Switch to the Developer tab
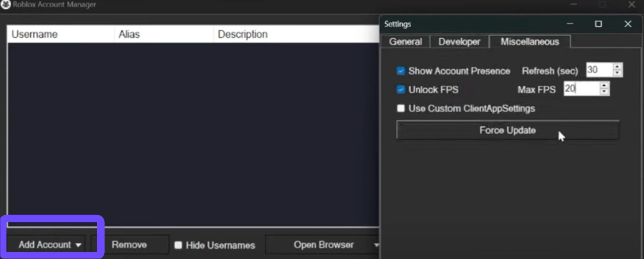 [459, 42]
